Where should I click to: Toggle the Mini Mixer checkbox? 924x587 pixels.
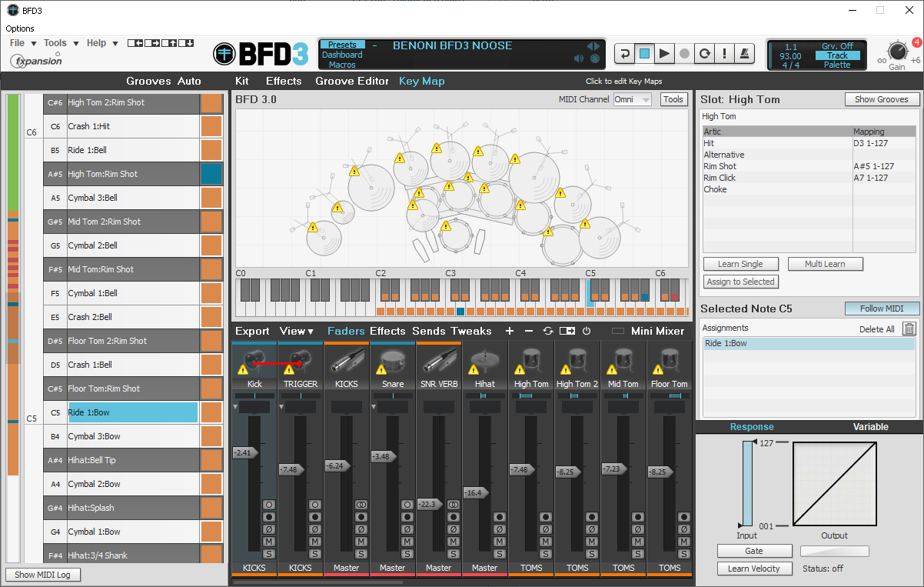(618, 331)
